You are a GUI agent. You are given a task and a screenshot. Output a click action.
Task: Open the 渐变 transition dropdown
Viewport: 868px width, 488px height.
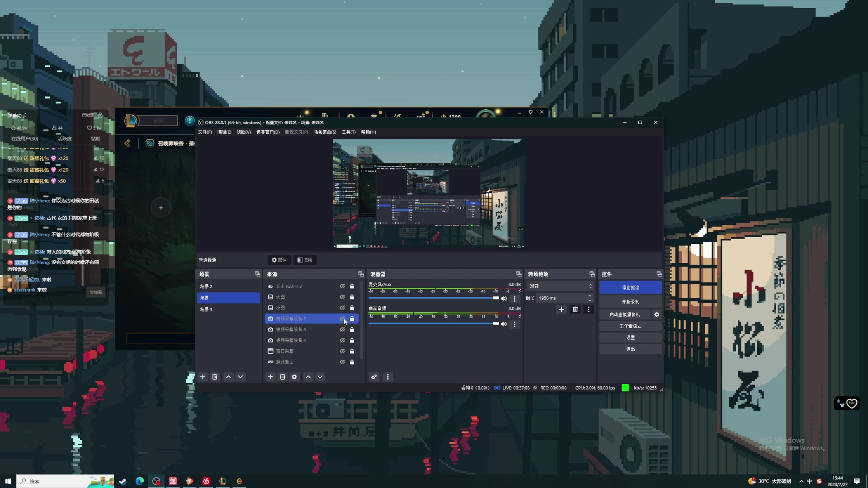coord(560,286)
